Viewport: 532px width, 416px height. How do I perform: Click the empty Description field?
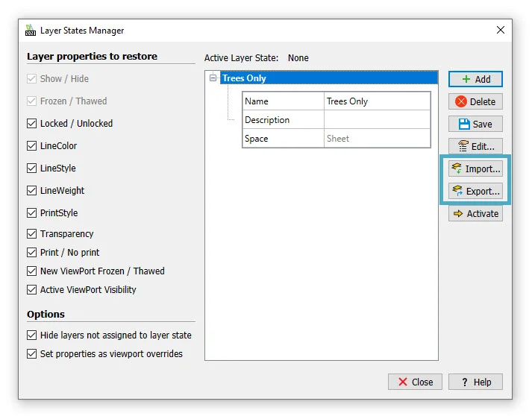(x=377, y=120)
